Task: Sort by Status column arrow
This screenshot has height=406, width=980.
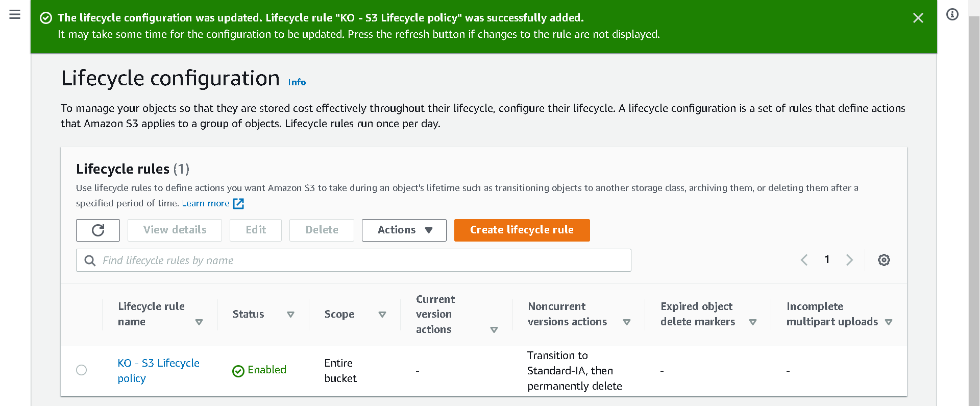Action: click(x=290, y=315)
